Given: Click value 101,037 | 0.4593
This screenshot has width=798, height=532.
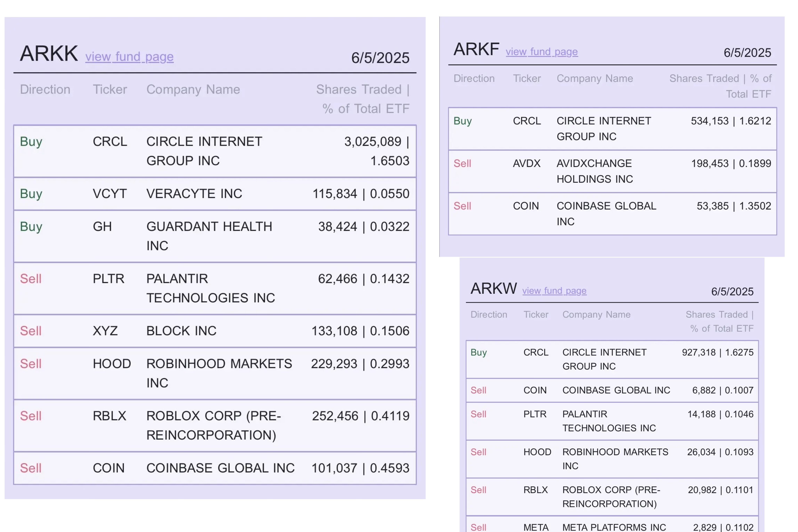Looking at the screenshot, I should [x=360, y=468].
